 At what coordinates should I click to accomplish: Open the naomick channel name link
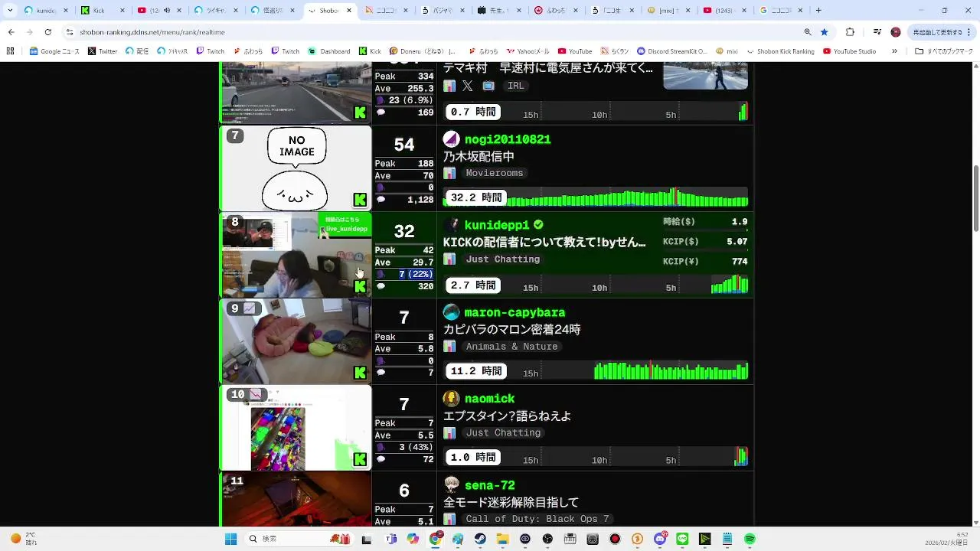pyautogui.click(x=489, y=399)
